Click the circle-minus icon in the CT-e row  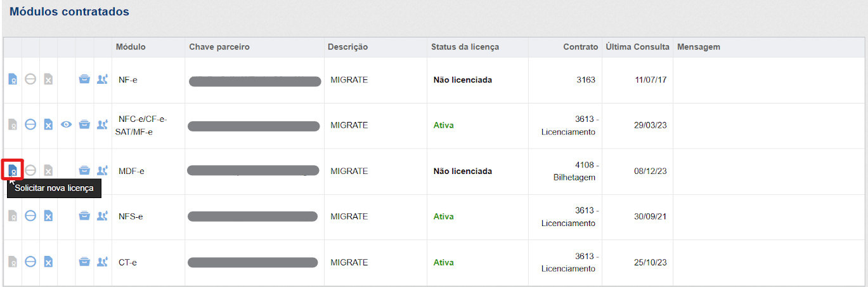pos(30,262)
